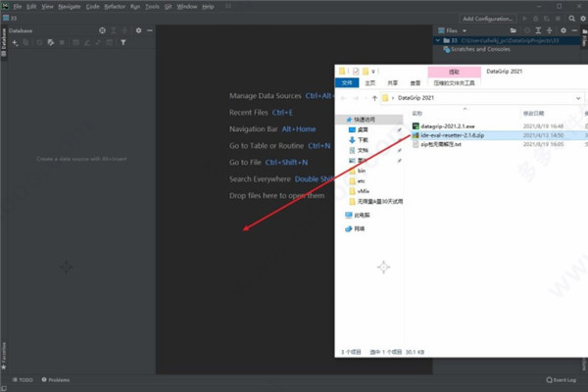Open the Problems tool window tab
This screenshot has height=392, width=588.
(x=56, y=380)
